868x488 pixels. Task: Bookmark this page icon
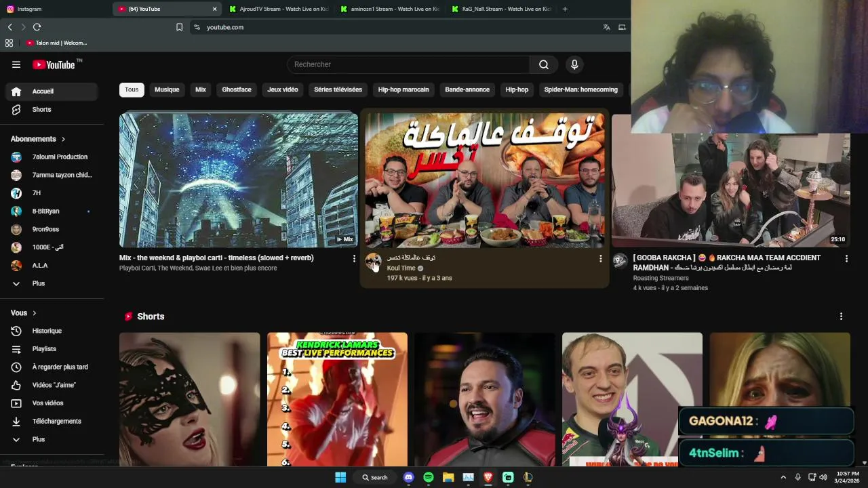[x=179, y=27]
